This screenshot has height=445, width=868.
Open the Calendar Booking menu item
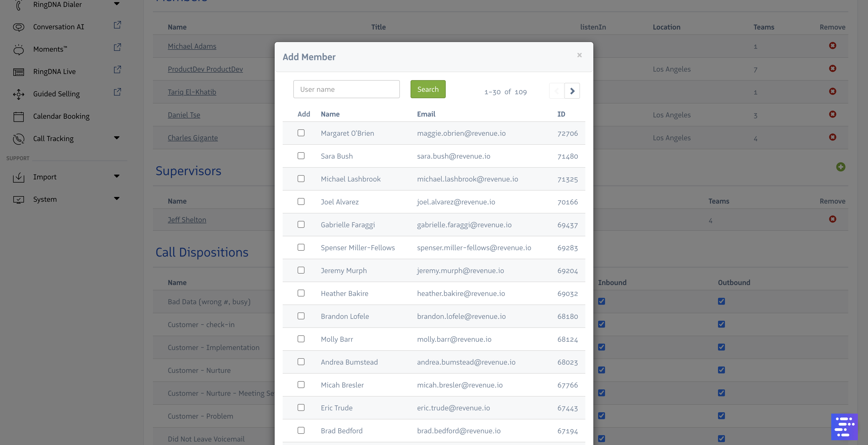tap(61, 116)
